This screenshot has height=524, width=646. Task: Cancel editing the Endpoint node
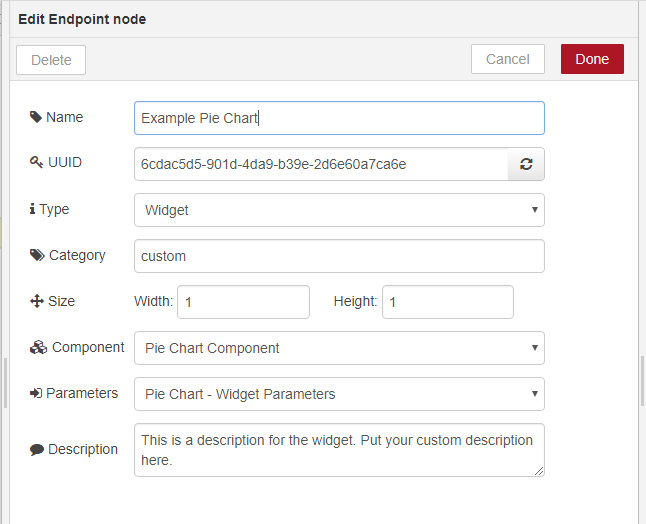coord(508,59)
